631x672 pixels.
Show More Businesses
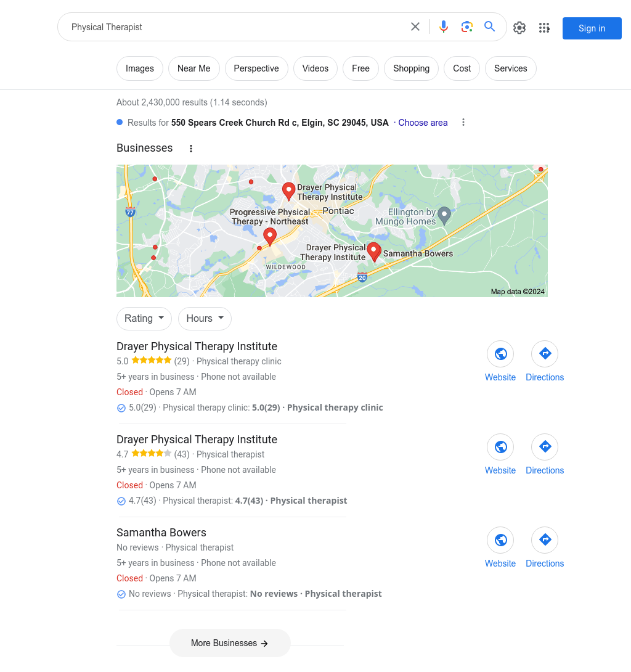pyautogui.click(x=230, y=643)
